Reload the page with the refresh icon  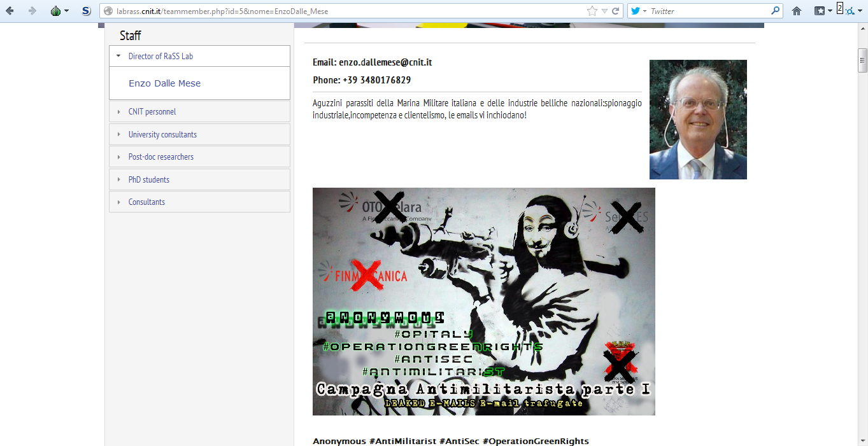pyautogui.click(x=616, y=11)
